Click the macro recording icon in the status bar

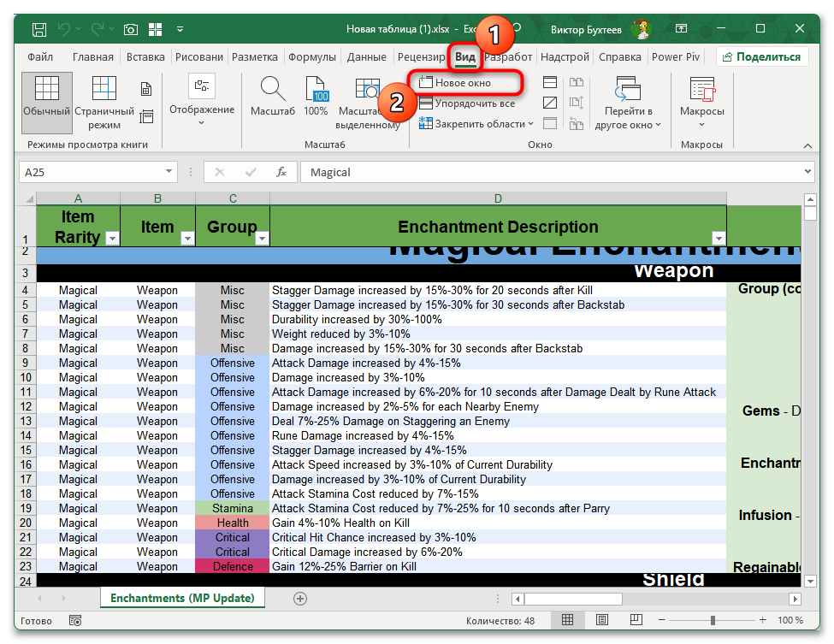pos(75,621)
